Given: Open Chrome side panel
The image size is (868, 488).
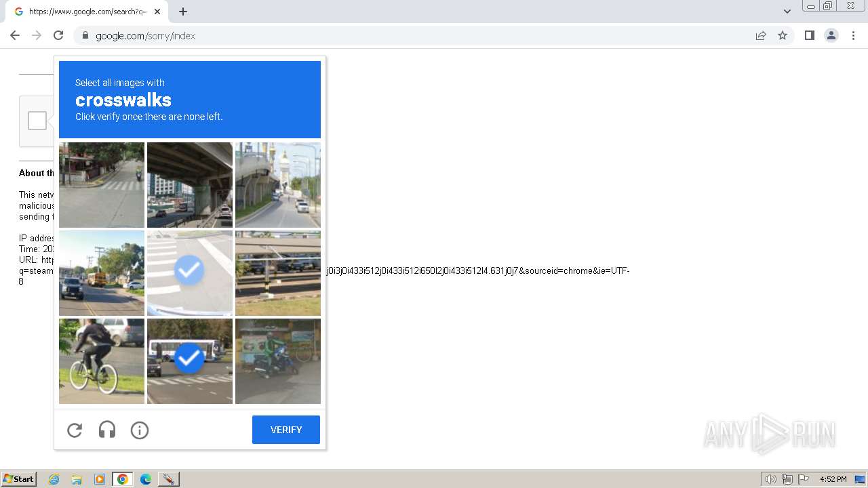Looking at the screenshot, I should point(809,35).
